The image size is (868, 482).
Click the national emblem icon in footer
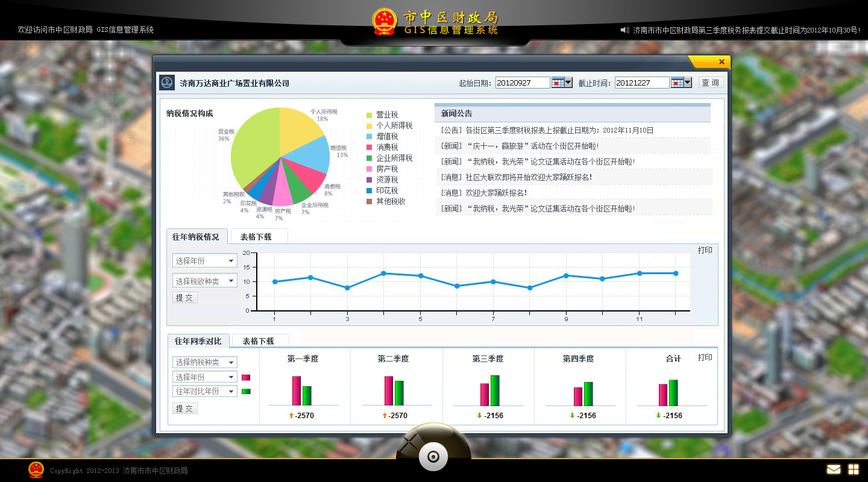(36, 470)
